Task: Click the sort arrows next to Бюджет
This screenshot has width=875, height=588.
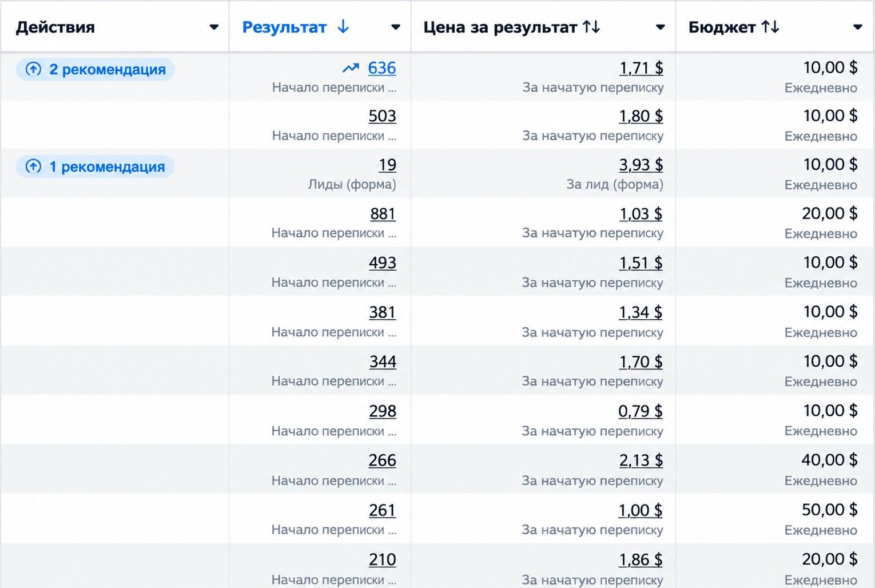Action: [770, 27]
